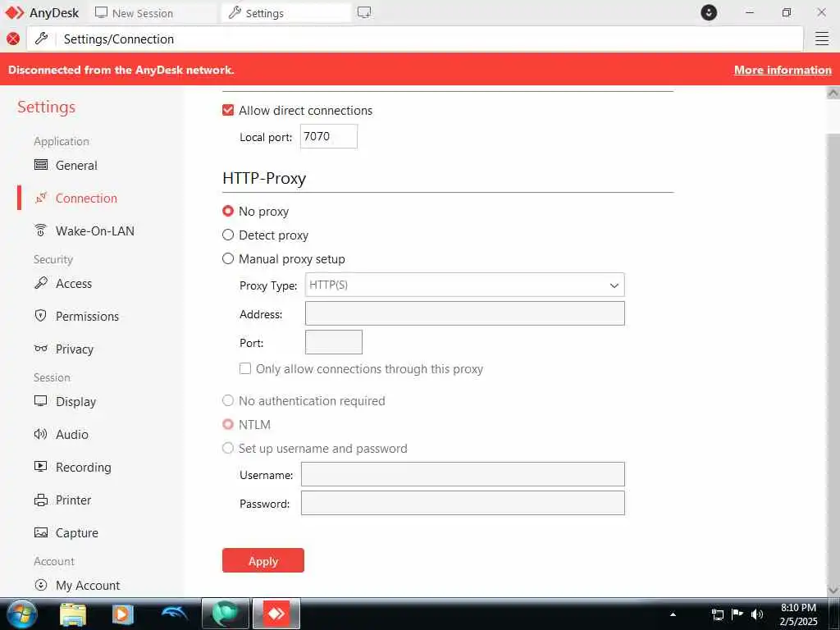840x630 pixels.
Task: Open the Proxy Type dropdown
Action: point(464,285)
